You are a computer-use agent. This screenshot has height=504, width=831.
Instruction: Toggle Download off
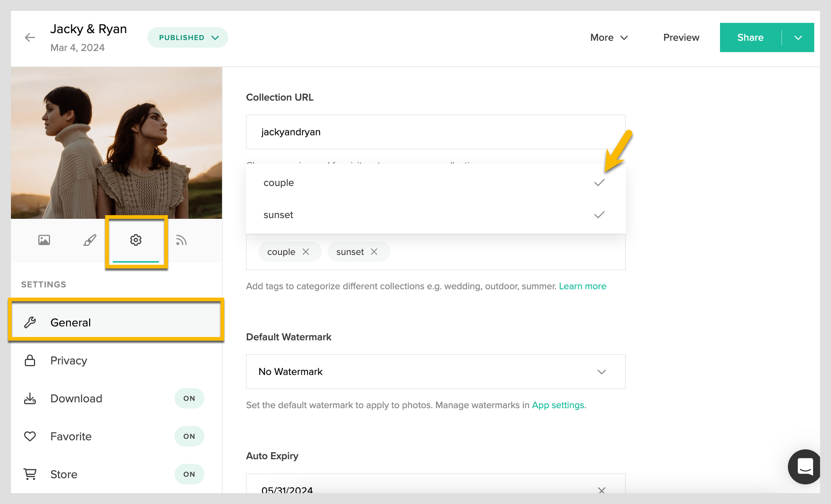pyautogui.click(x=189, y=398)
